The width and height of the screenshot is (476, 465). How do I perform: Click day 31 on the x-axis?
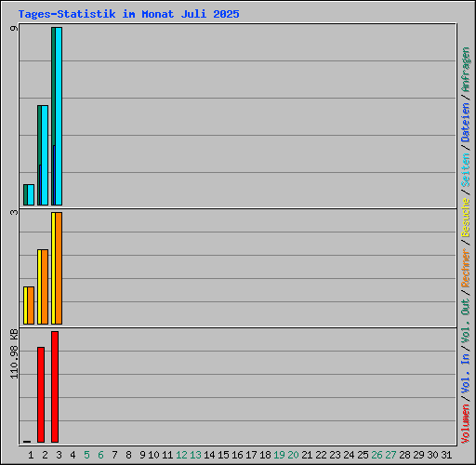446,455
